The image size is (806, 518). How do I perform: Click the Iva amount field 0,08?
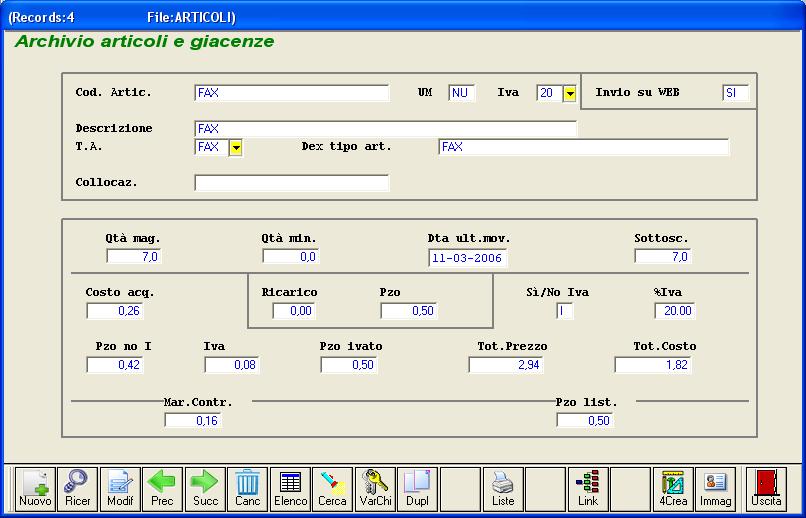[x=232, y=365]
